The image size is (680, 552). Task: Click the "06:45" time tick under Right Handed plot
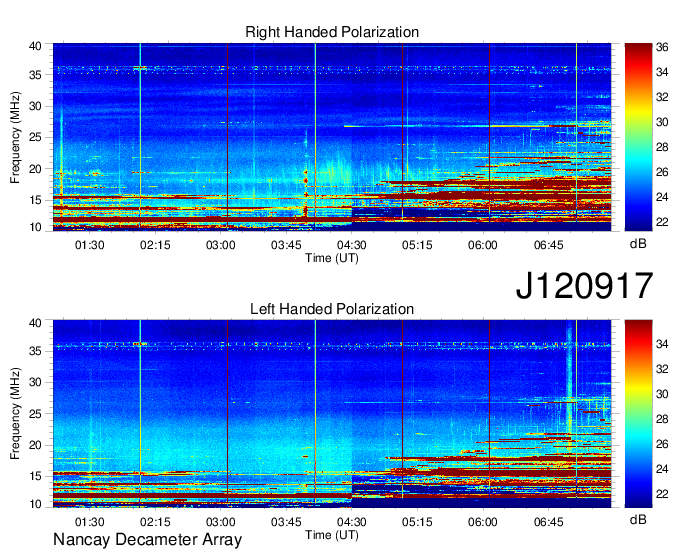tap(549, 245)
